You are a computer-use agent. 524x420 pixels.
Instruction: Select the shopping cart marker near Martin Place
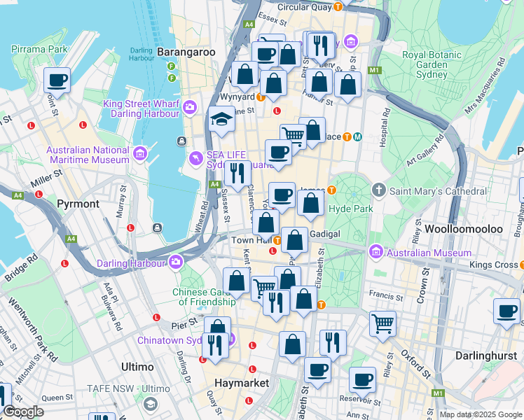[293, 137]
